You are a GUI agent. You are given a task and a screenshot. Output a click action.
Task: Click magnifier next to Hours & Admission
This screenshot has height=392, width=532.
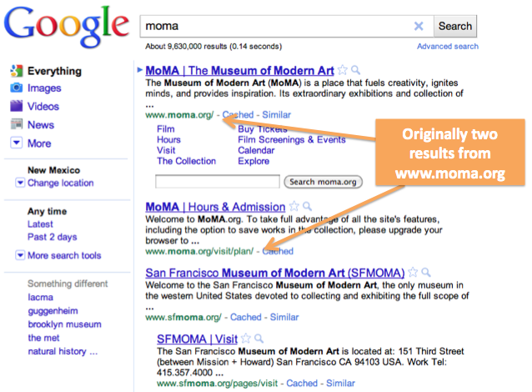(307, 206)
